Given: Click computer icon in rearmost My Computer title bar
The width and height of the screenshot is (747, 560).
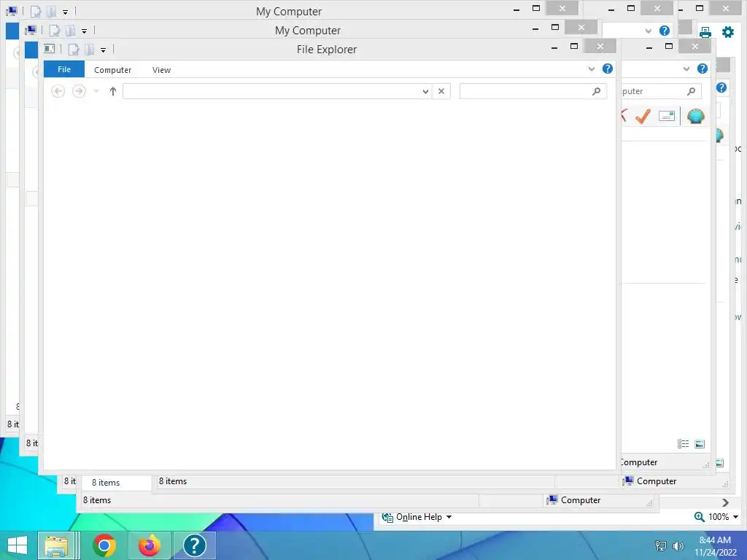Looking at the screenshot, I should 12,10.
